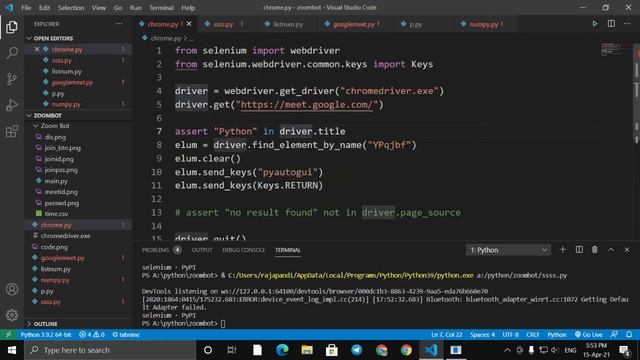Close the terminal panel
Viewport: 640px width, 360px height.
coord(627,249)
